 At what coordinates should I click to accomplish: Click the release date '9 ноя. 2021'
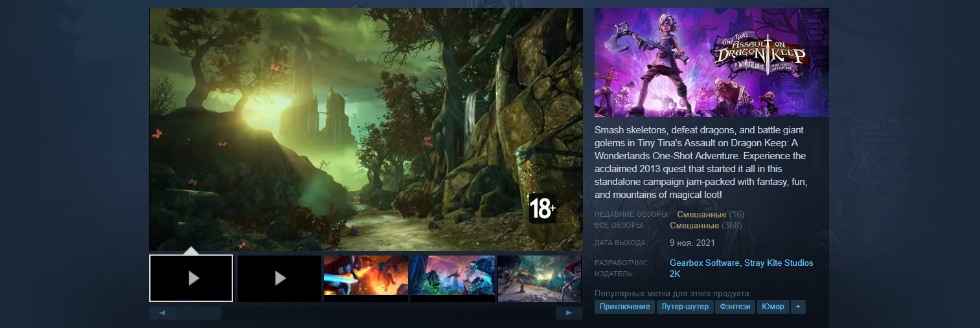coord(692,243)
